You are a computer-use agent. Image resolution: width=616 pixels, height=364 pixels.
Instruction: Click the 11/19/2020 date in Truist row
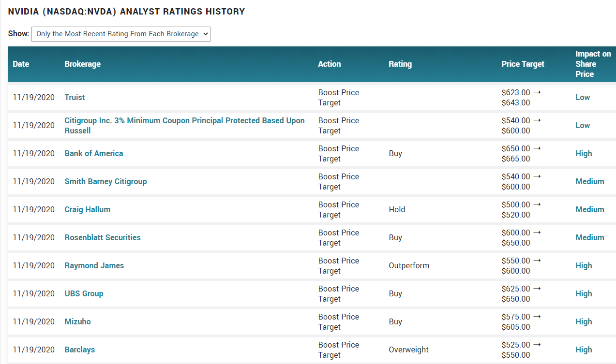pyautogui.click(x=34, y=97)
